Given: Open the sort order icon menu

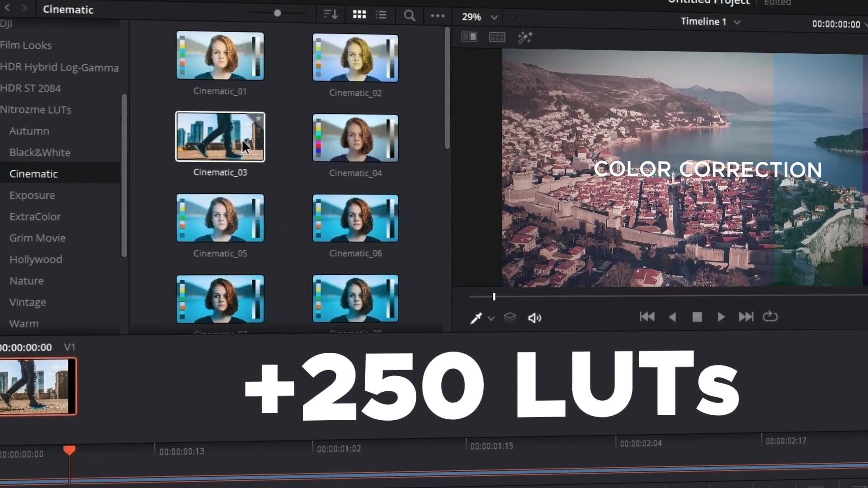Looking at the screenshot, I should [330, 14].
